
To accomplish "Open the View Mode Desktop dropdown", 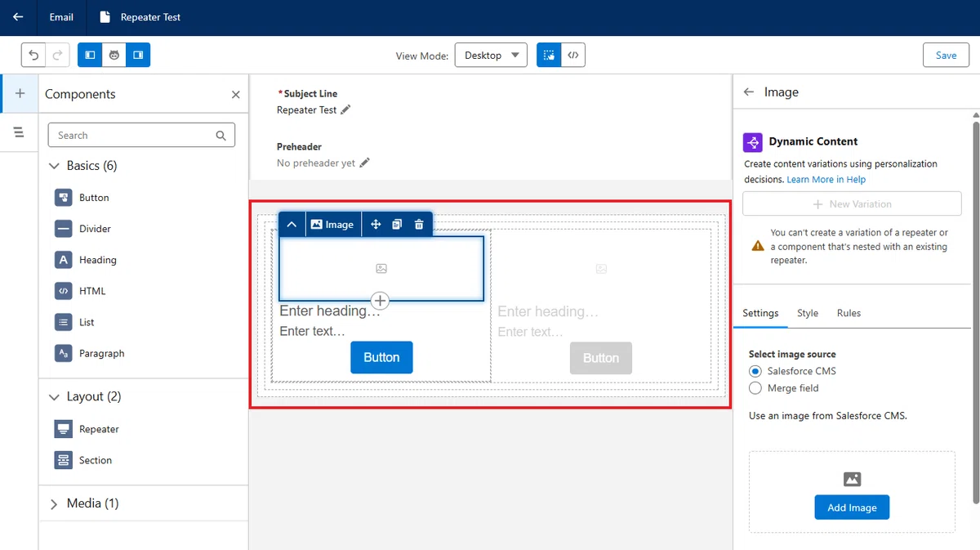I will [x=491, y=55].
